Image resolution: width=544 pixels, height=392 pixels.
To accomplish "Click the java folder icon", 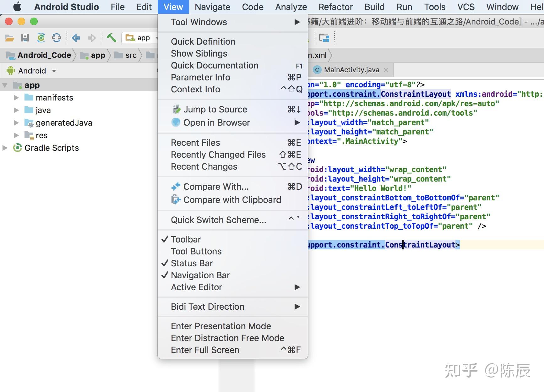I will coord(29,110).
